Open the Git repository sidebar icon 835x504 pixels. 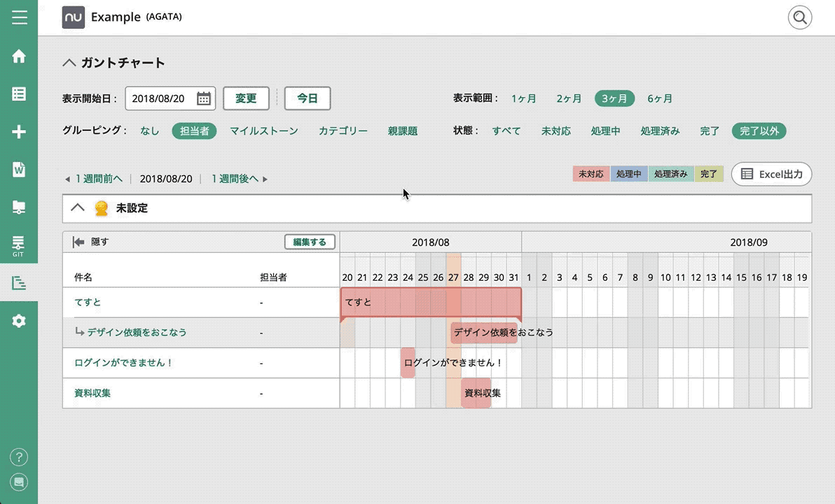[19, 245]
